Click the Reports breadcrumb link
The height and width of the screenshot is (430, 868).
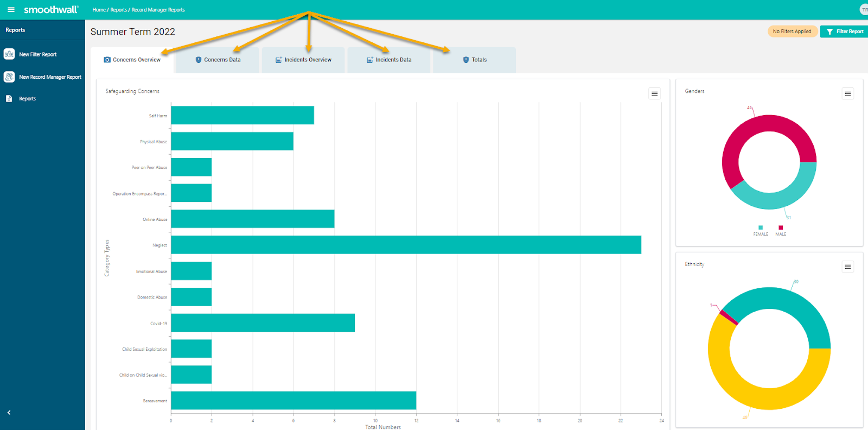[x=118, y=10]
